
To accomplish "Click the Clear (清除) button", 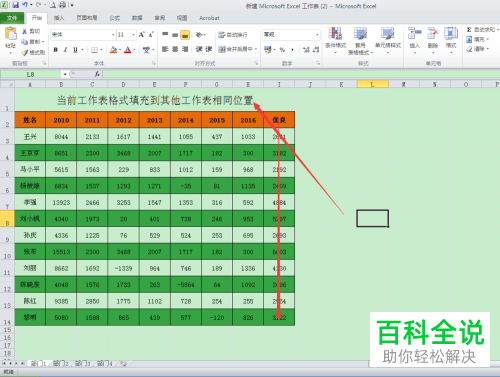I will (x=477, y=49).
